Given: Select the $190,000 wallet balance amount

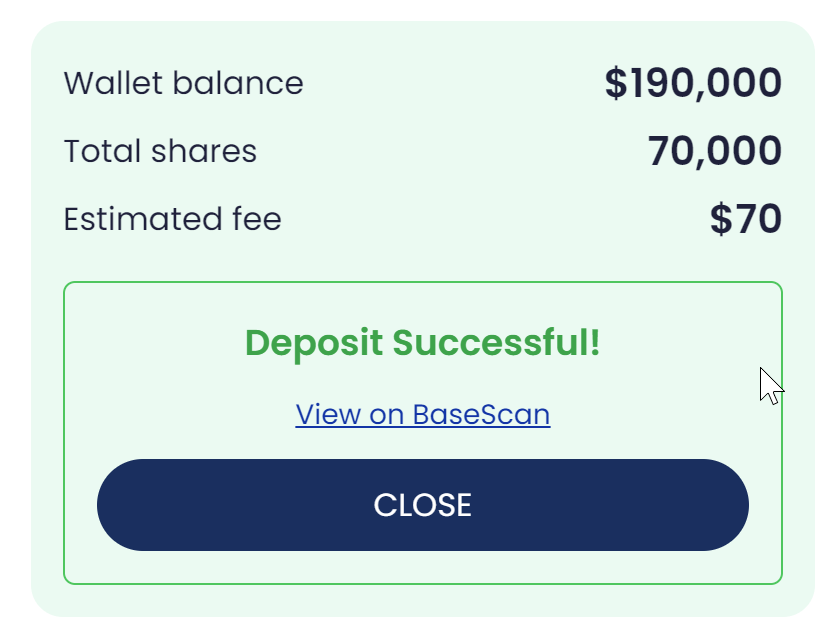Looking at the screenshot, I should coord(693,83).
